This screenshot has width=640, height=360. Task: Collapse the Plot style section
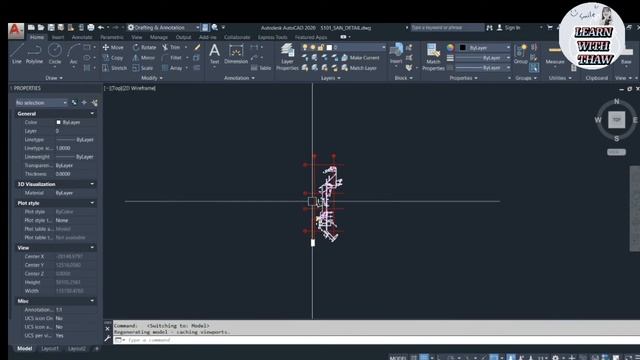pos(92,203)
